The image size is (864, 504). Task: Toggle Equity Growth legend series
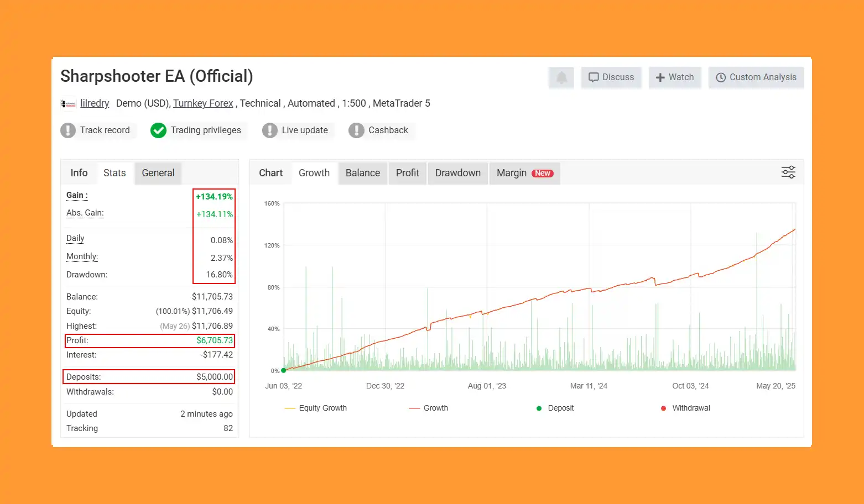click(316, 408)
